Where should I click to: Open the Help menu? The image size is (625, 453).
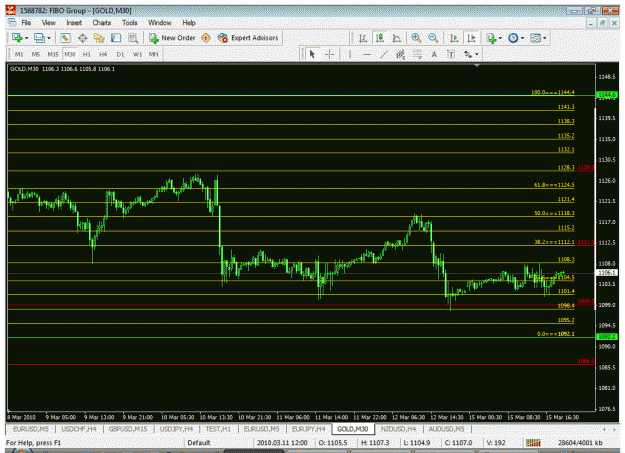point(189,23)
